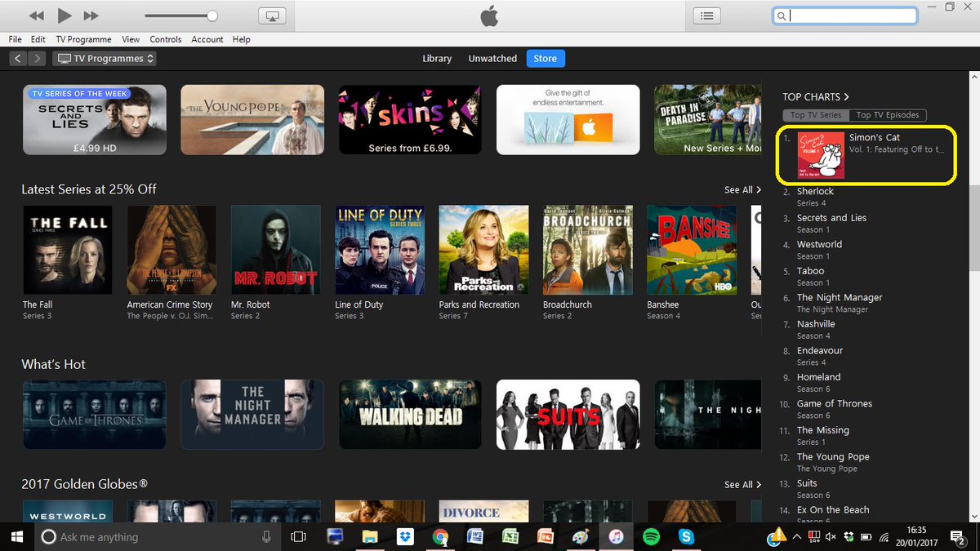This screenshot has width=980, height=551.
Task: Open Simon's Cat chart artwork
Action: (x=821, y=155)
